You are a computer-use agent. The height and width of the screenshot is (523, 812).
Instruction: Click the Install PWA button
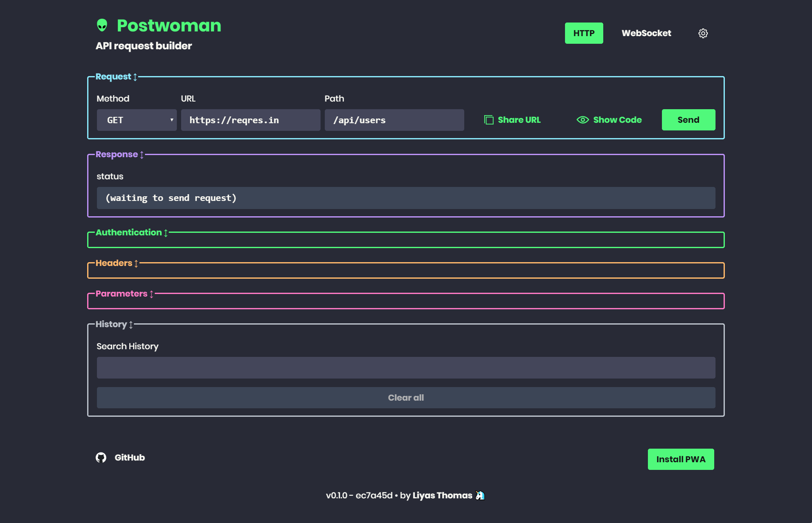click(x=681, y=459)
